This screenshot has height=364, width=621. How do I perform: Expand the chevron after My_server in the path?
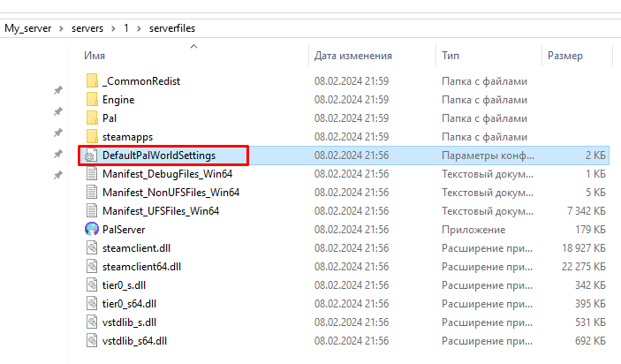[61, 28]
